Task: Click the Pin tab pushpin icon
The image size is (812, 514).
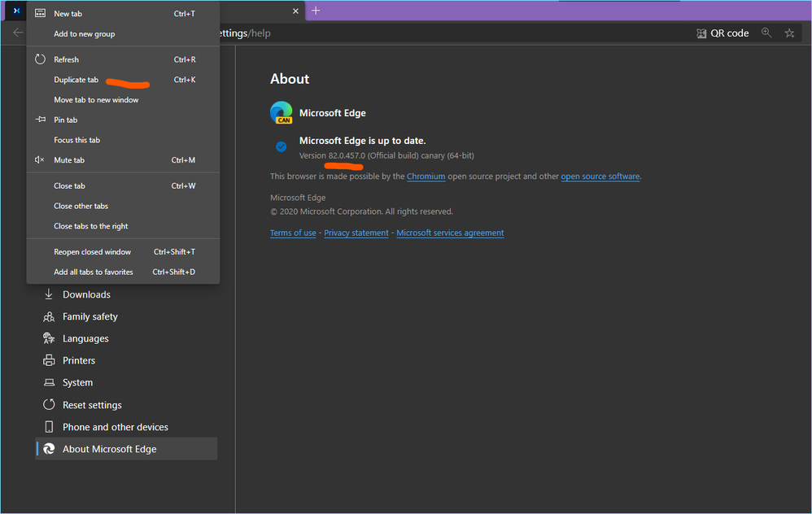Action: point(41,120)
